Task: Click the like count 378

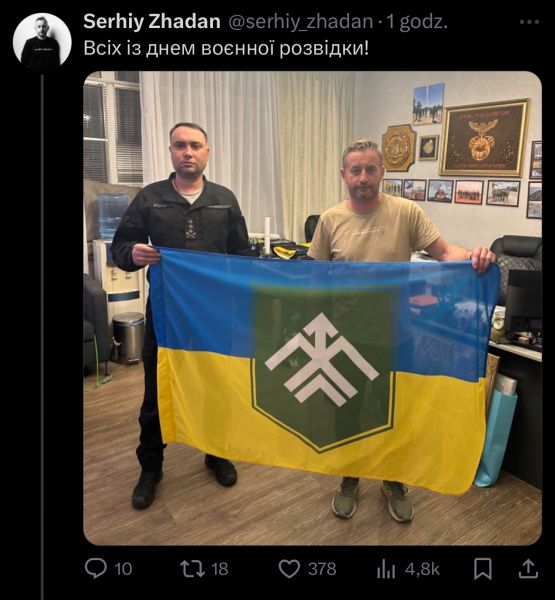Action: point(322,569)
